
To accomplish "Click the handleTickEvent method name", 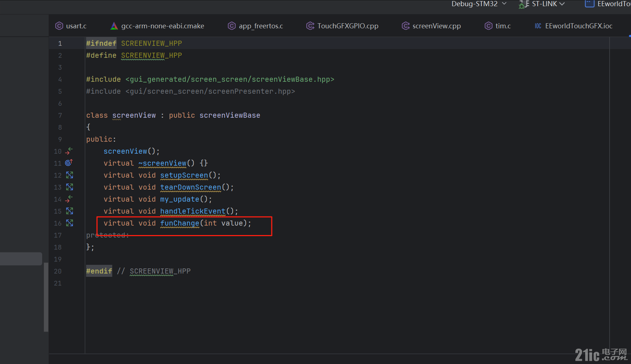I will coord(193,211).
